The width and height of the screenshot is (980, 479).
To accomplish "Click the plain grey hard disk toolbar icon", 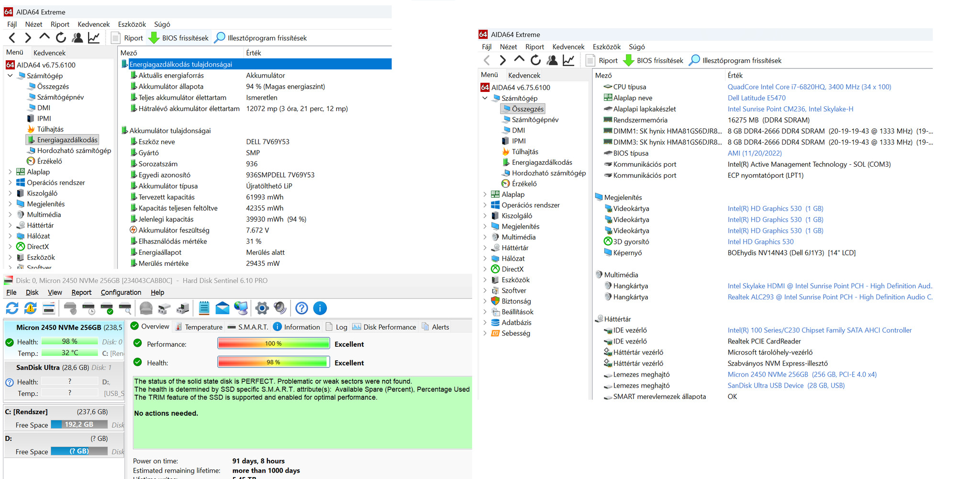I will point(70,308).
